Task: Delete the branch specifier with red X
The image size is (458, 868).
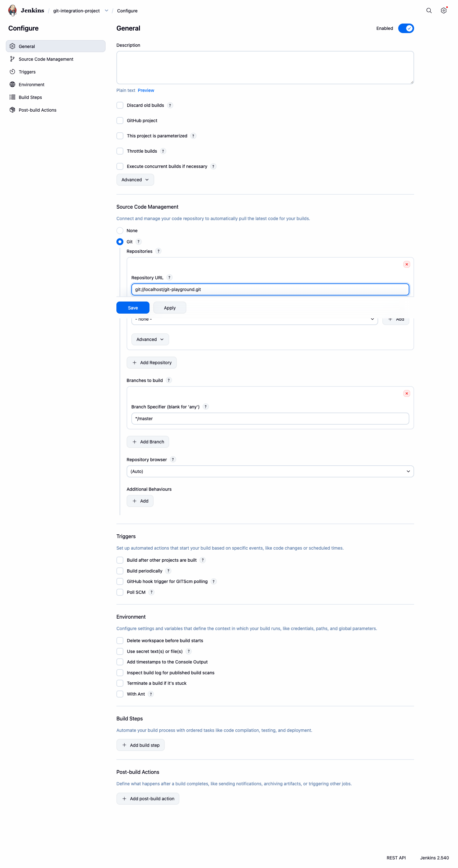Action: 406,393
